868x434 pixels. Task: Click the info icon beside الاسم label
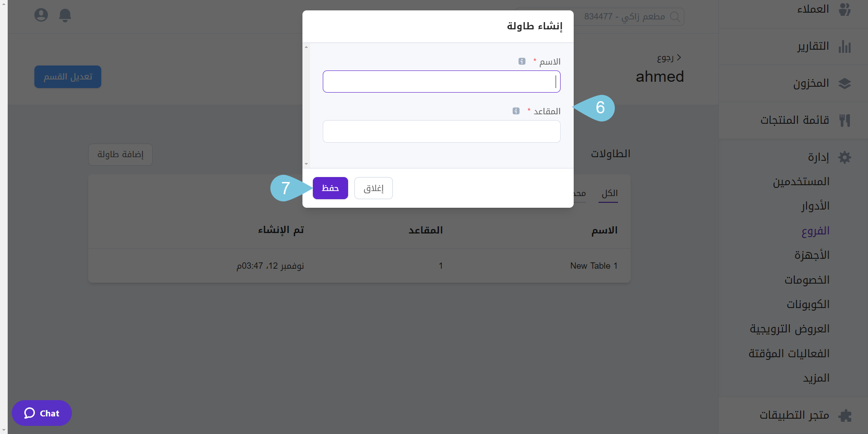coord(522,61)
